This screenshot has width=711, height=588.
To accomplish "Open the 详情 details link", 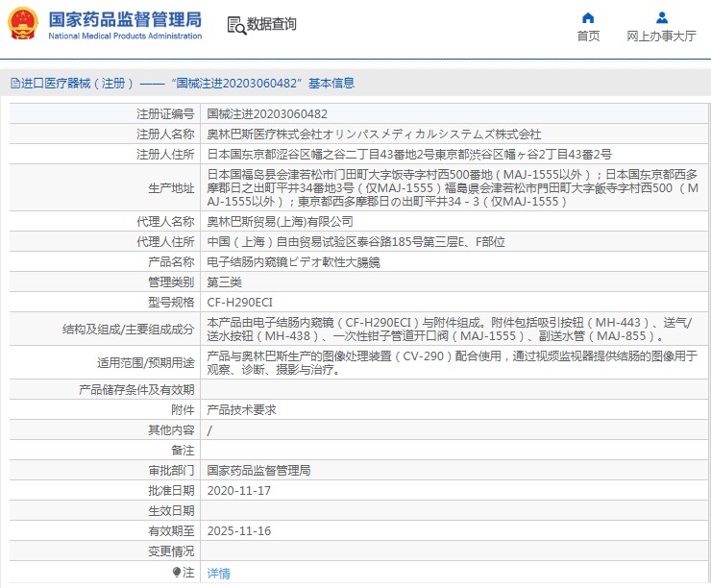I will pos(218,574).
